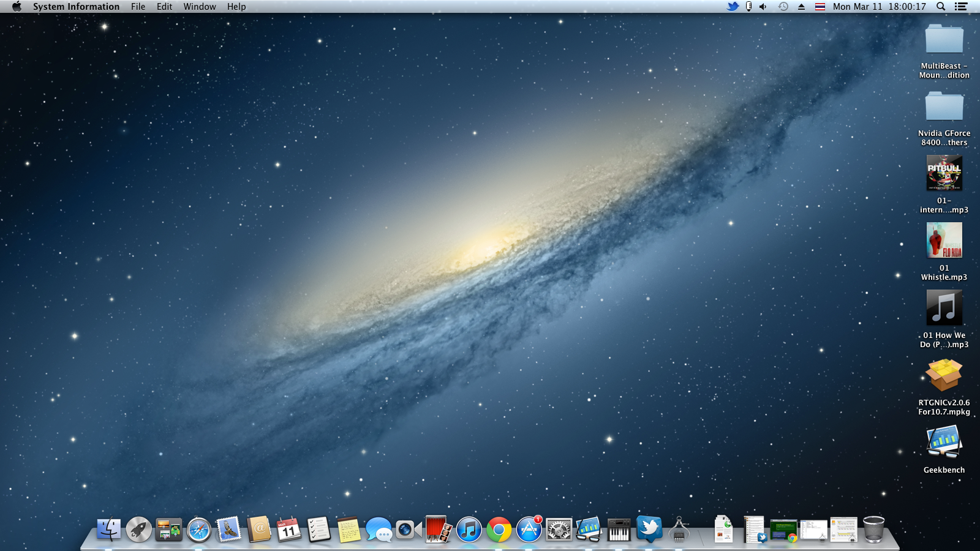The height and width of the screenshot is (551, 980).
Task: Open Photo Booth in the Dock
Action: [x=439, y=530]
